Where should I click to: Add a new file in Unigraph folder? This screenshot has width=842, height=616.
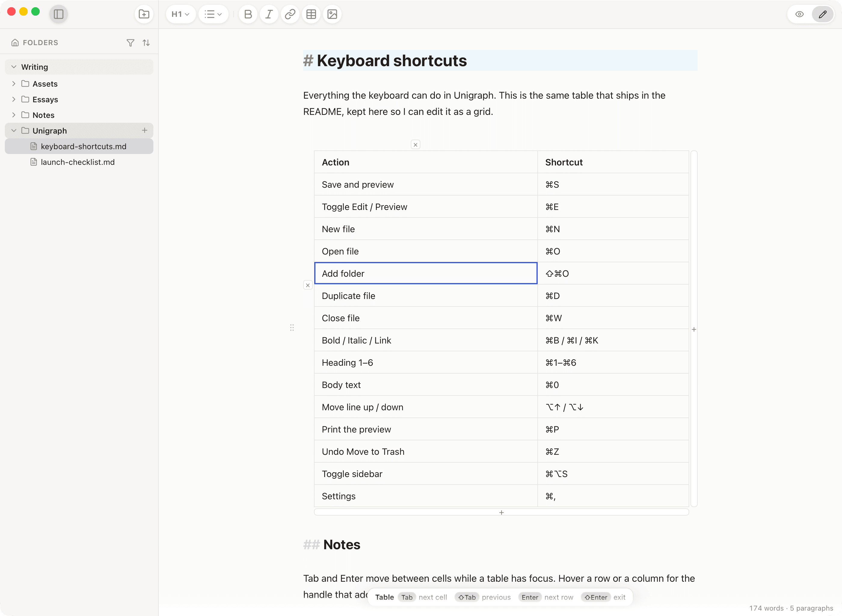tap(145, 130)
